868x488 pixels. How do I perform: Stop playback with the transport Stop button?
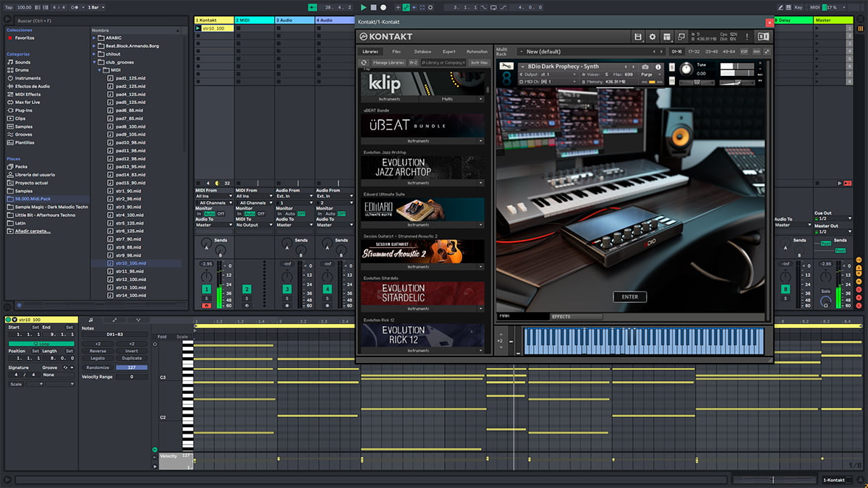373,7
